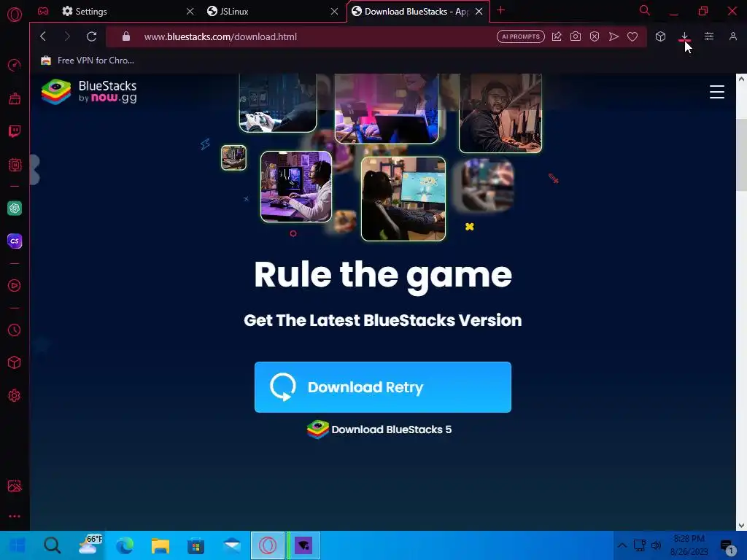
Task: Open ad blocker shield icon
Action: (x=595, y=36)
